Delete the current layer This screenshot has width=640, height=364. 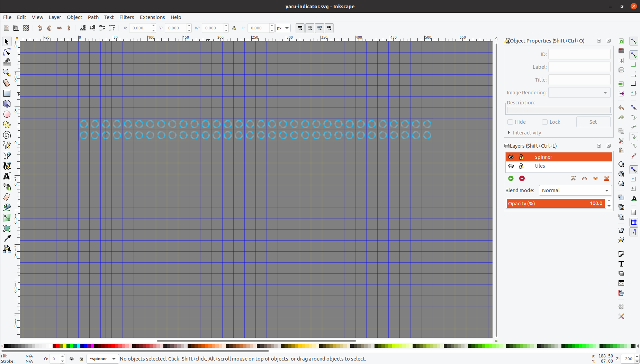click(522, 178)
